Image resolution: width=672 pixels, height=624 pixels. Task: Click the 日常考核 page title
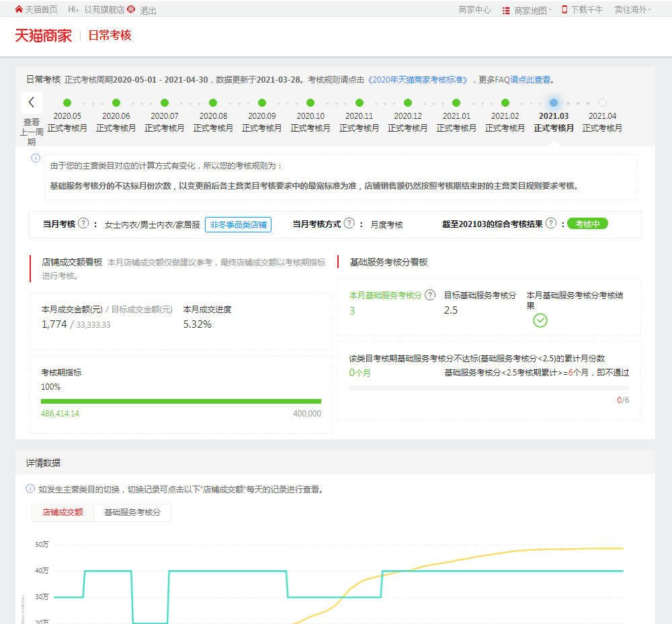click(x=110, y=36)
